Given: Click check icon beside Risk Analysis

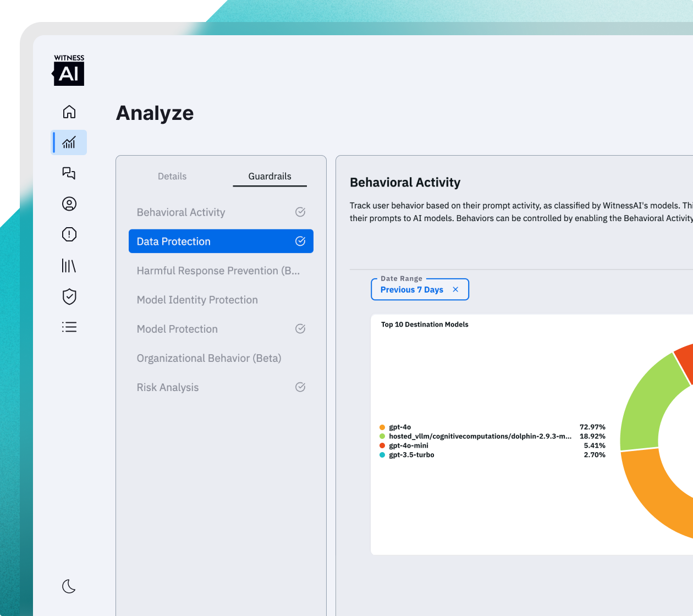Looking at the screenshot, I should coord(300,387).
